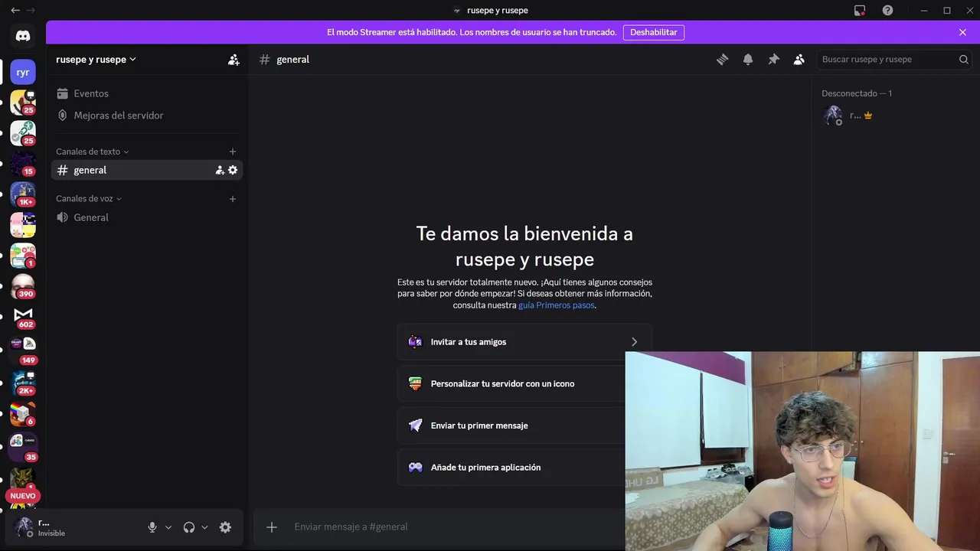Add a new text channel plus
Image resolution: width=980 pixels, height=551 pixels.
[x=233, y=152]
